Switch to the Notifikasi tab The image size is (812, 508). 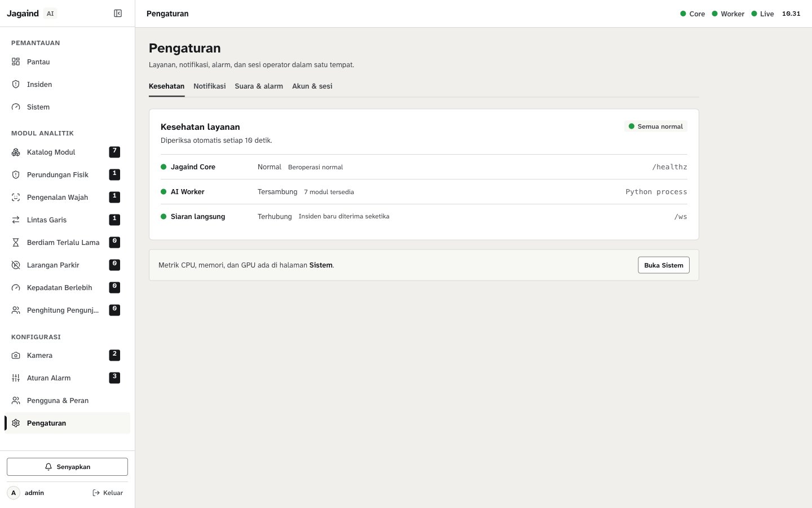point(210,86)
